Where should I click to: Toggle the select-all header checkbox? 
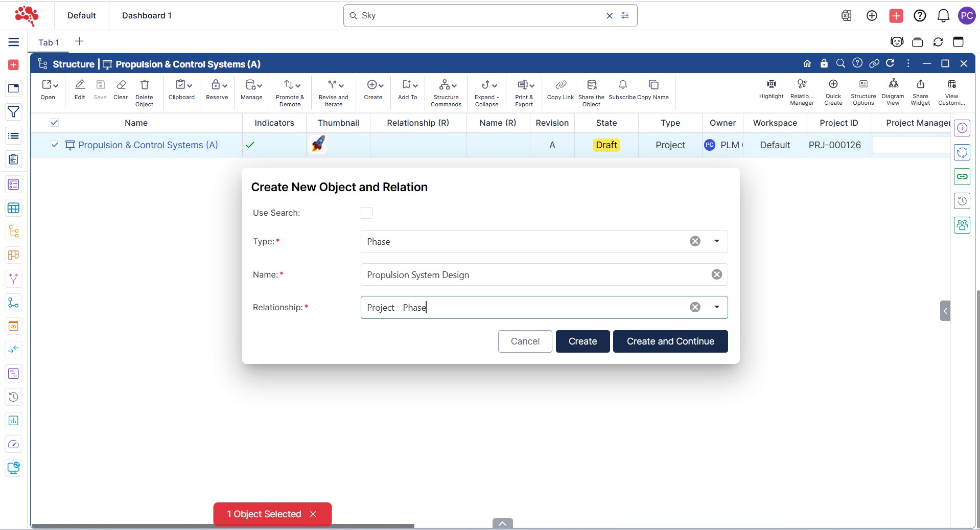[54, 123]
